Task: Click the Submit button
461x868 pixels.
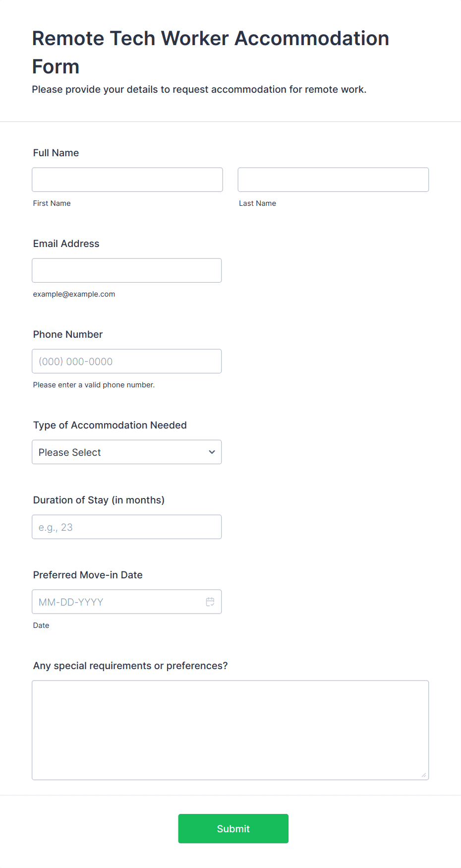Action: click(x=233, y=828)
